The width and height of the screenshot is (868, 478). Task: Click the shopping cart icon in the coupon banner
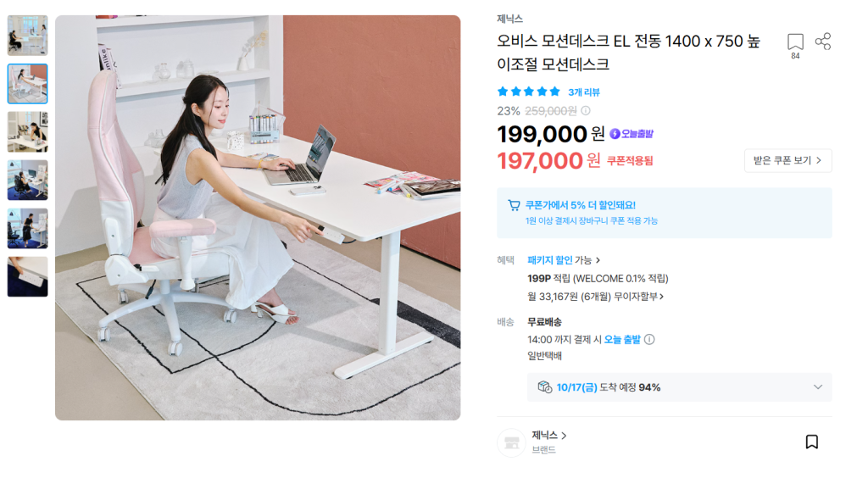514,205
